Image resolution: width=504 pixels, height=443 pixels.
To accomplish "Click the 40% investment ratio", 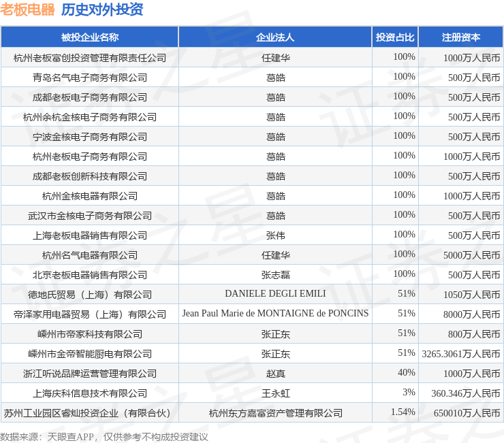I will click(407, 373).
